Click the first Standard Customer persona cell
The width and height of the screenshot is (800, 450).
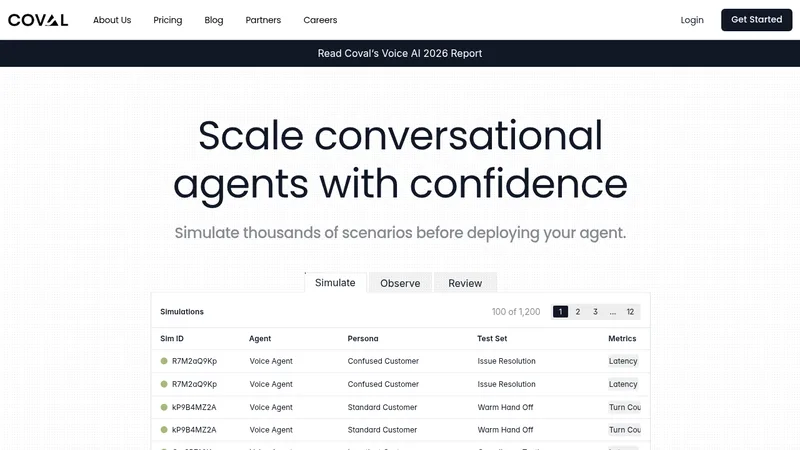tap(382, 407)
